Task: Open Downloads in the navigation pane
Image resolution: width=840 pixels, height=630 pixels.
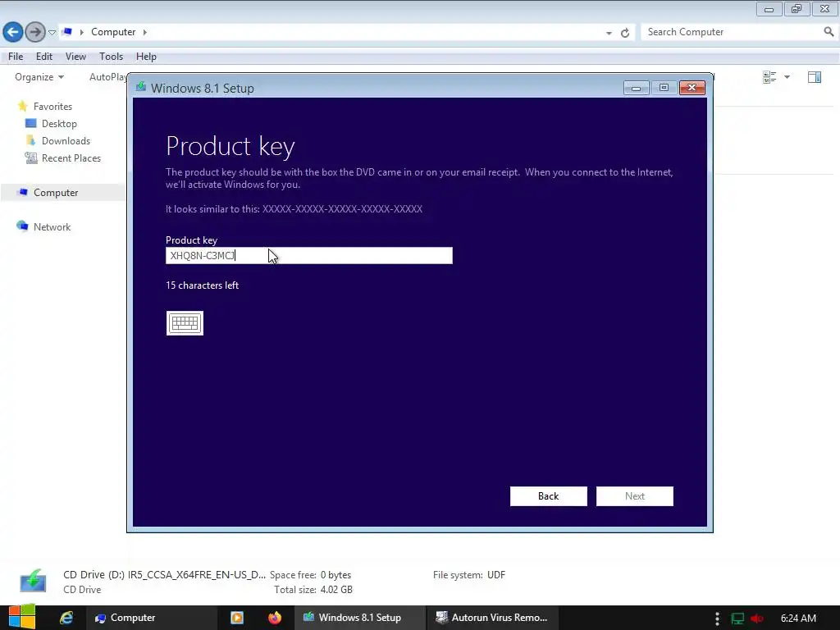Action: [66, 141]
